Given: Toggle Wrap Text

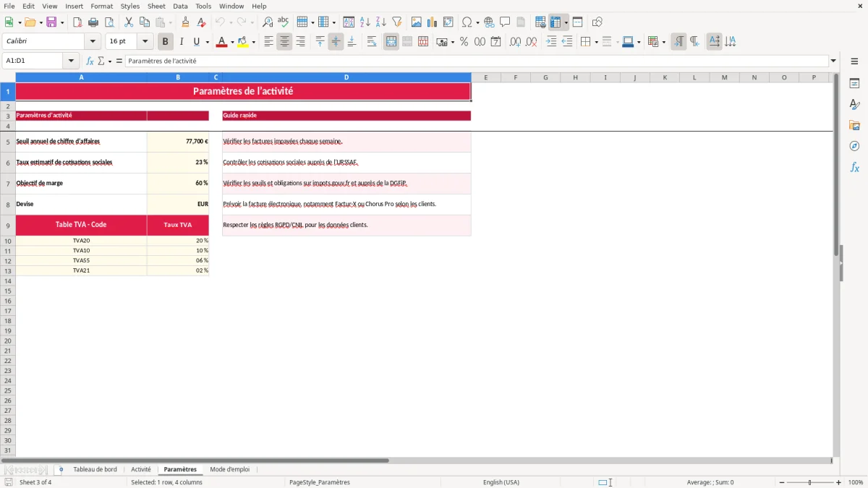Looking at the screenshot, I should click(x=372, y=42).
